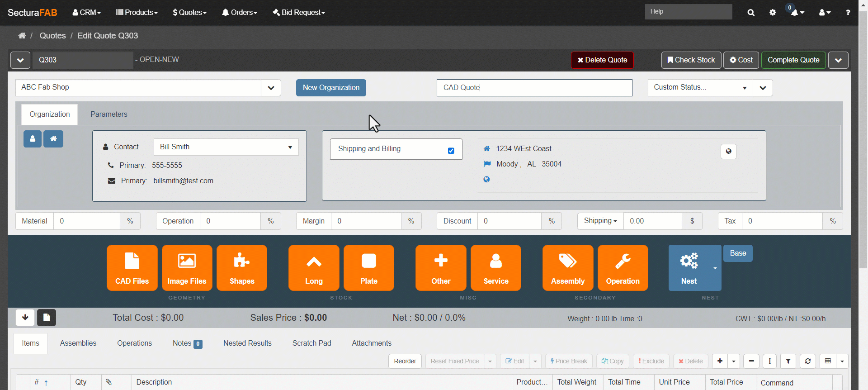Click the refresh icon in items toolbar

coord(807,361)
